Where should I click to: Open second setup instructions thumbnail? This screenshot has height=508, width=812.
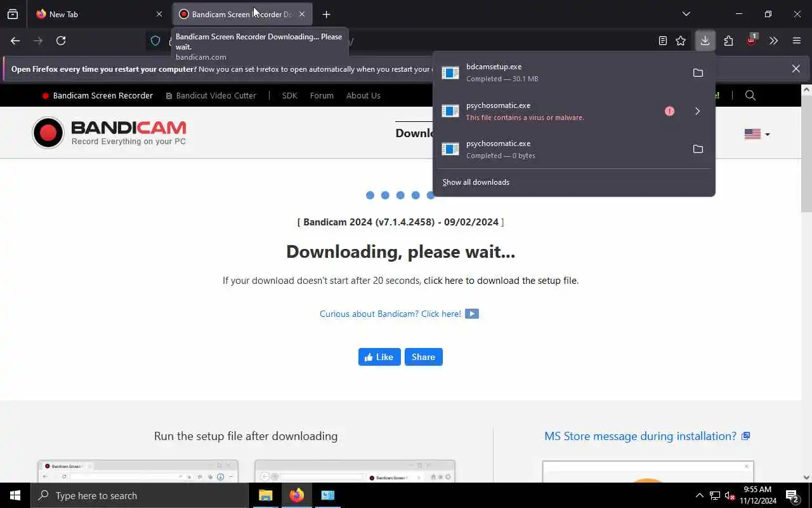coord(355,471)
